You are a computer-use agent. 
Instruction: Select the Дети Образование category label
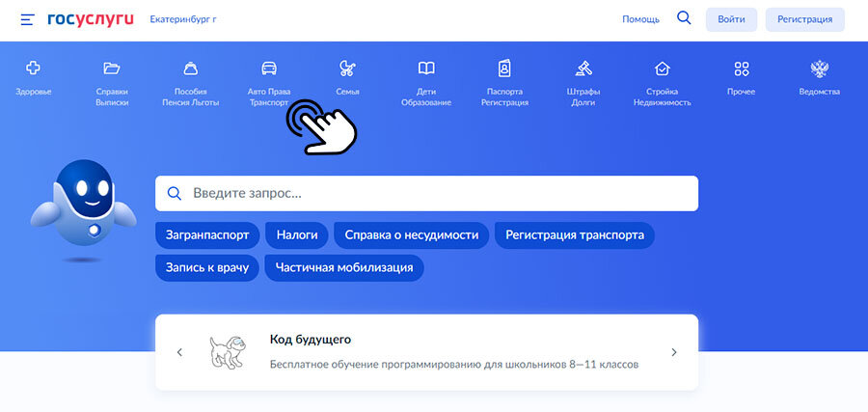click(426, 96)
